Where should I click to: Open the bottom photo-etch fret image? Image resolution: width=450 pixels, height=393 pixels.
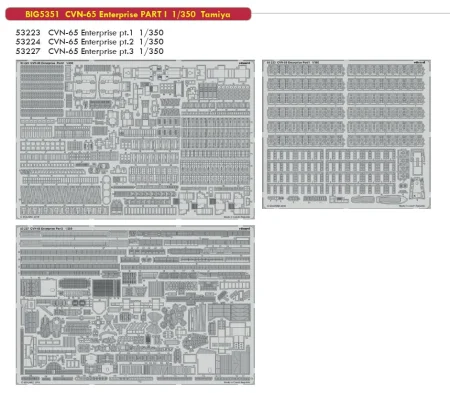point(135,305)
